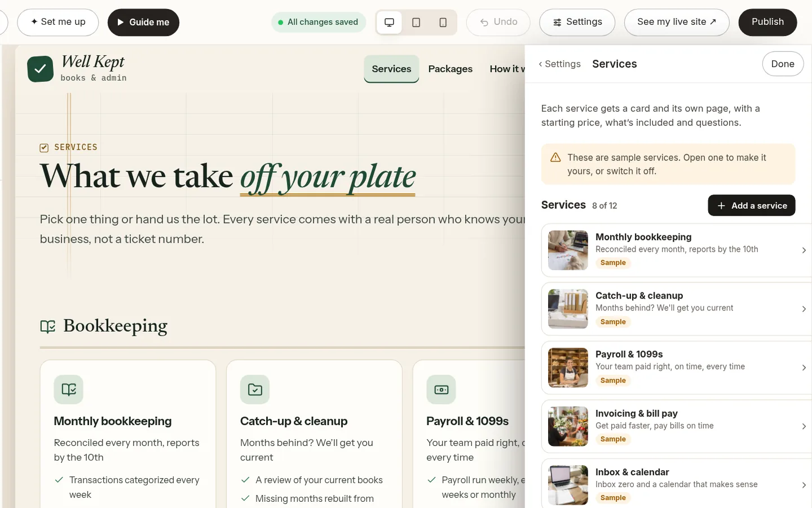Click the small SERVICES checkbox icon
This screenshot has width=812, height=508.
click(x=44, y=148)
